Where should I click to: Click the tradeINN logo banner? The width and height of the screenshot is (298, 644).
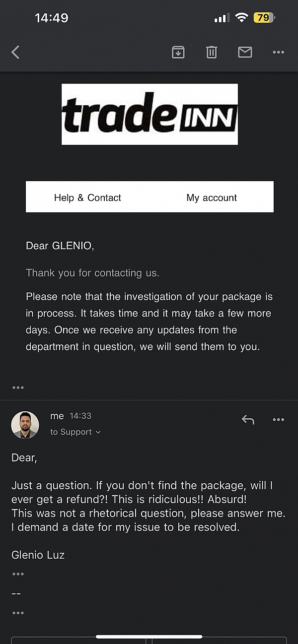(x=149, y=114)
